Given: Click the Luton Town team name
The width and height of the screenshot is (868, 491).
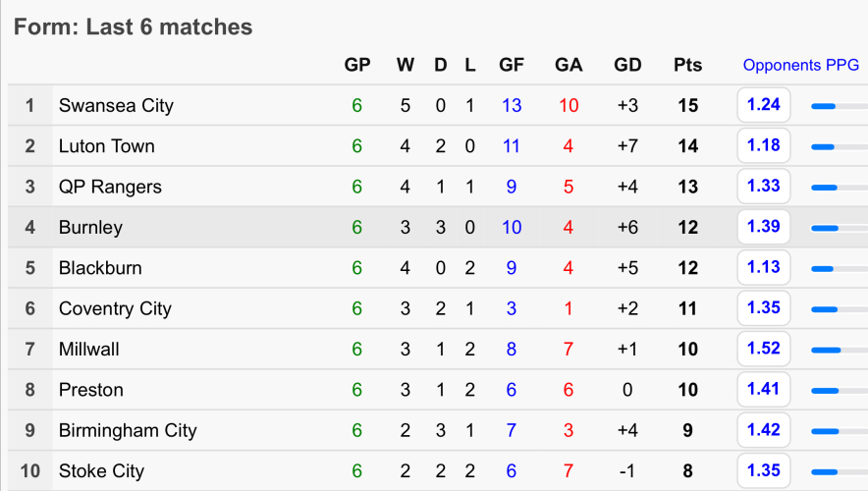Looking at the screenshot, I should click(x=106, y=146).
